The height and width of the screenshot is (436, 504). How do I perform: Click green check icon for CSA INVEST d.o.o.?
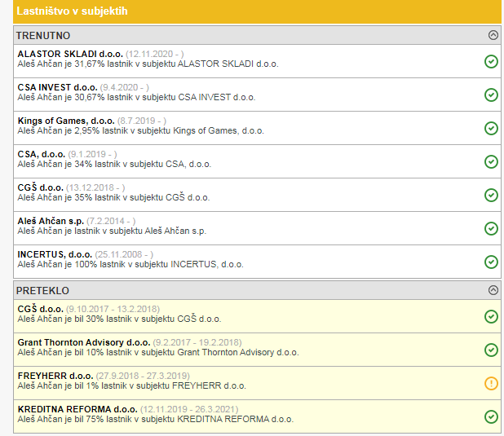pos(491,95)
